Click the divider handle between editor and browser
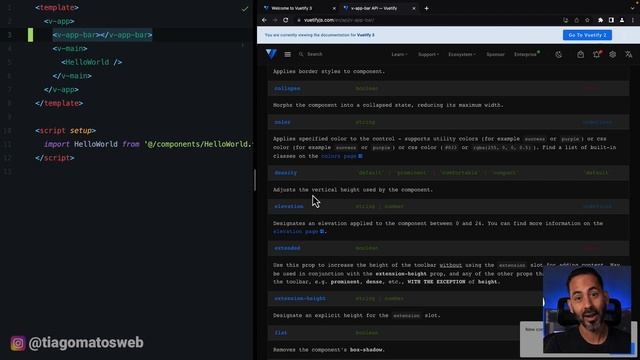Image resolution: width=640 pixels, height=360 pixels. click(255, 180)
